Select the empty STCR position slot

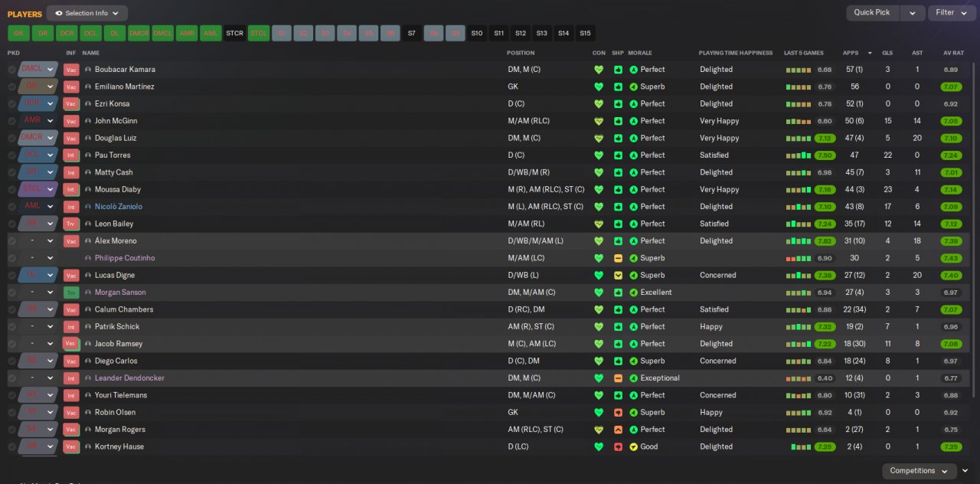coord(234,34)
